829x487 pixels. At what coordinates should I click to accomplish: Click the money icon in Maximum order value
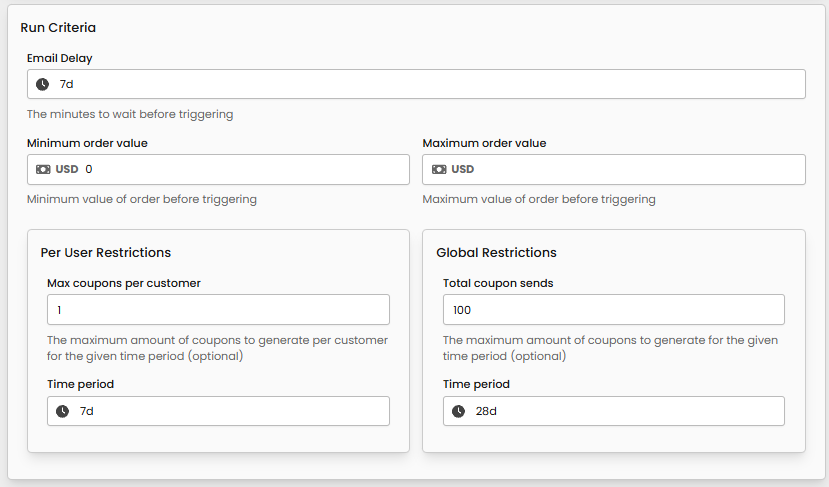pyautogui.click(x=439, y=169)
